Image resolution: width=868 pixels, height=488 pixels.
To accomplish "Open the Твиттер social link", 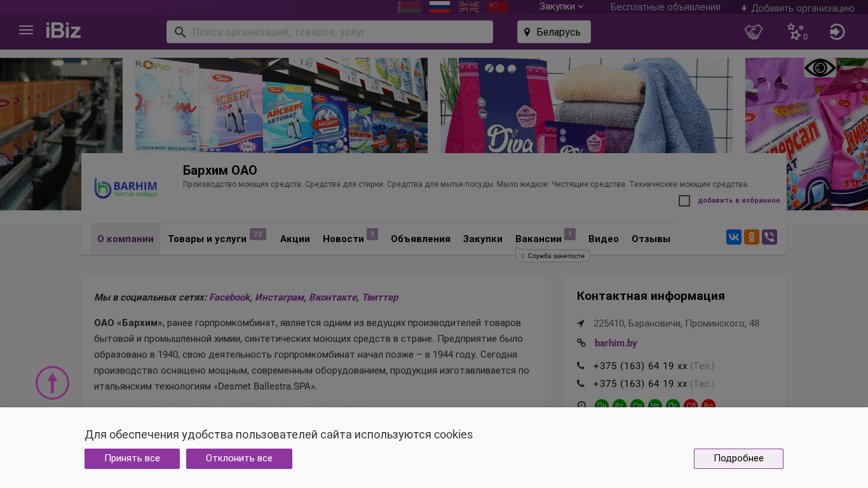I will 380,297.
